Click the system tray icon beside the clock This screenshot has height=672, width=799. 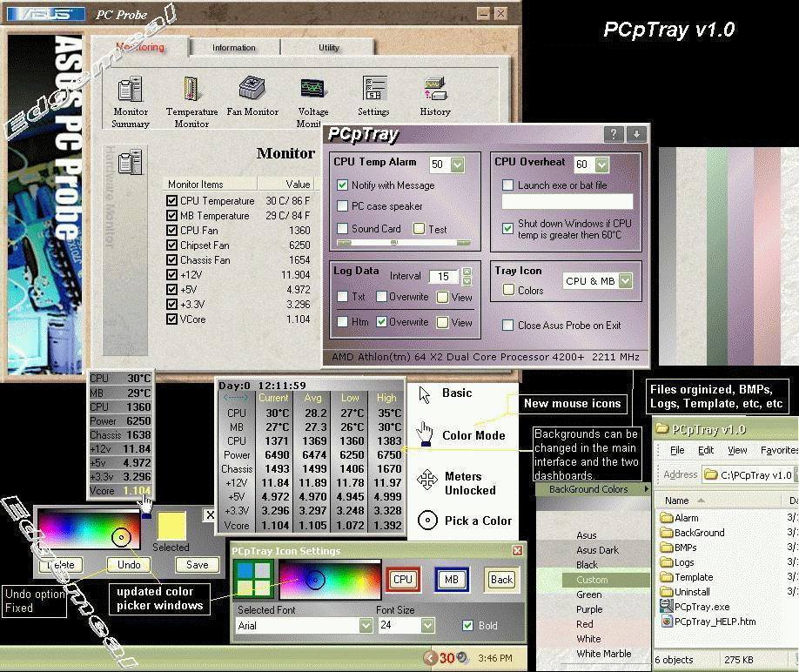tap(463, 658)
